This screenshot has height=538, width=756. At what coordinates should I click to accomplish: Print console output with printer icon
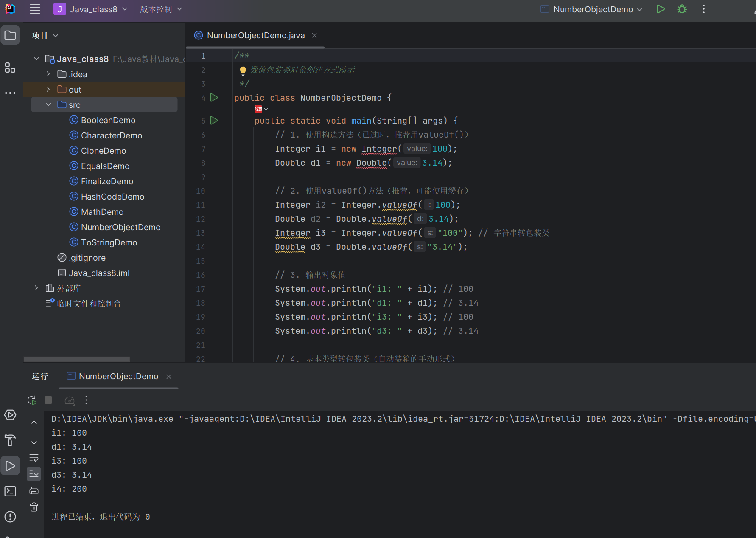point(34,490)
